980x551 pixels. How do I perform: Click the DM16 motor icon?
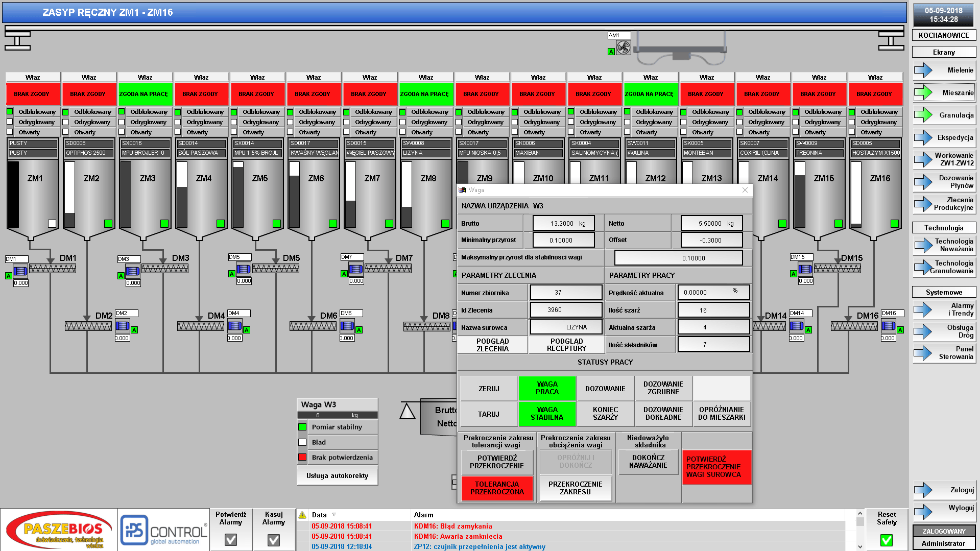[x=889, y=325]
